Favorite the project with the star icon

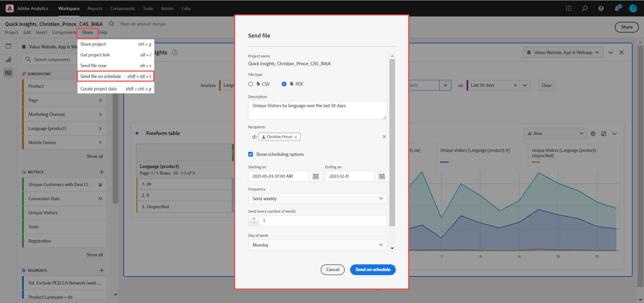coord(111,24)
